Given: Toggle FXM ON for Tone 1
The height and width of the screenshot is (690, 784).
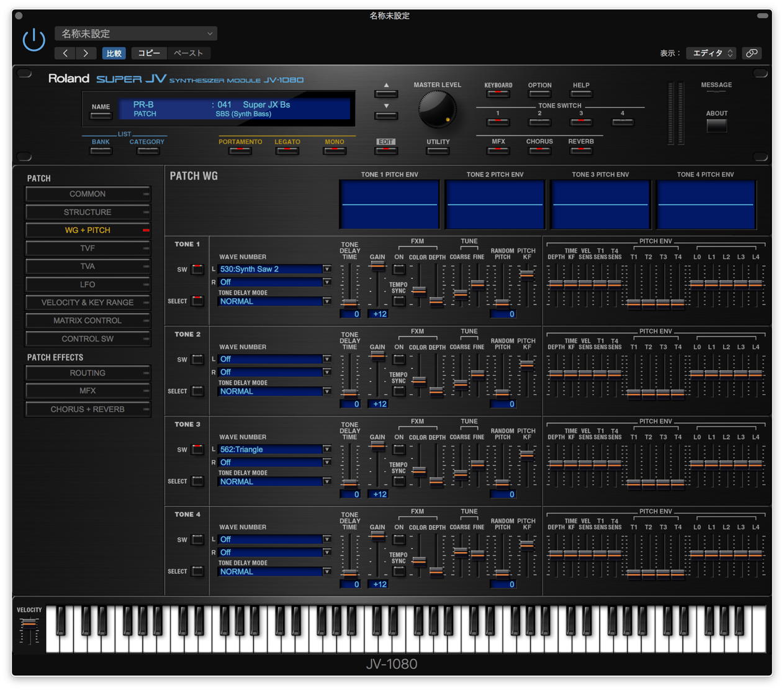Looking at the screenshot, I should click(399, 268).
